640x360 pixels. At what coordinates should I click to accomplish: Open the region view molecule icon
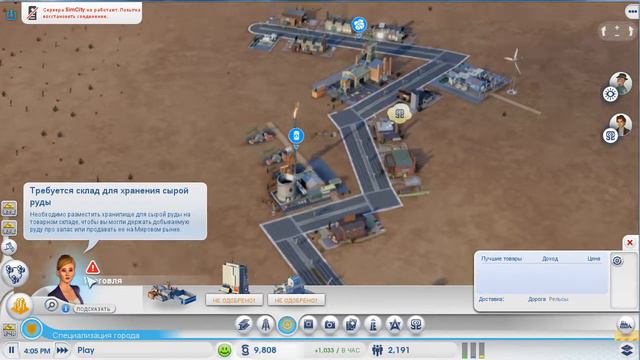[15, 273]
